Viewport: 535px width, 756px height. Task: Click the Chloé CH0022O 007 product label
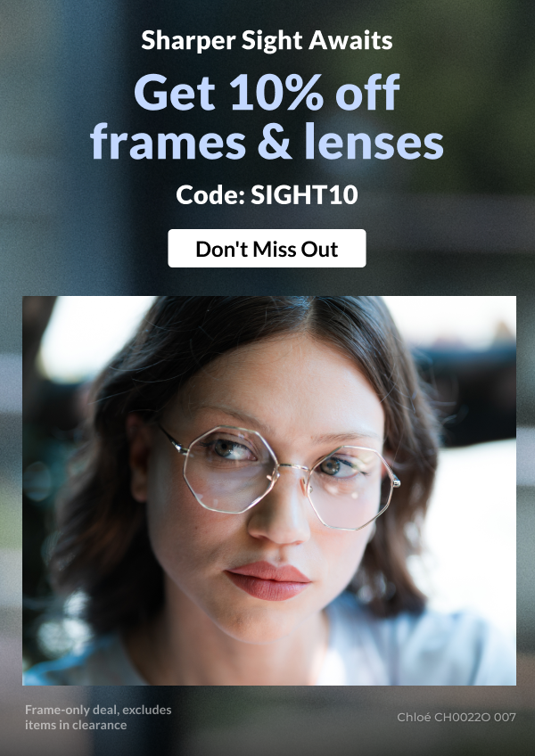click(x=457, y=718)
